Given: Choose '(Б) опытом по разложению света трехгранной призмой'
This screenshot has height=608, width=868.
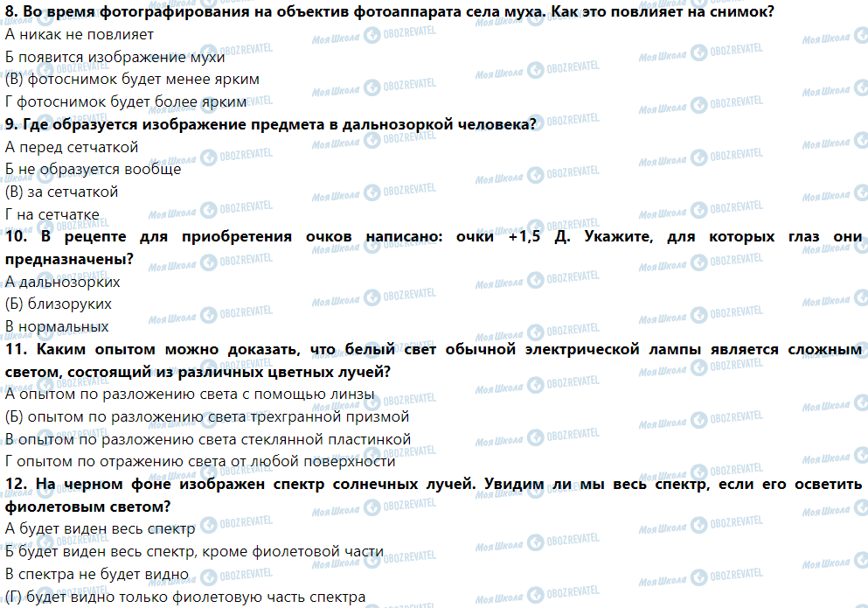Looking at the screenshot, I should [207, 416].
